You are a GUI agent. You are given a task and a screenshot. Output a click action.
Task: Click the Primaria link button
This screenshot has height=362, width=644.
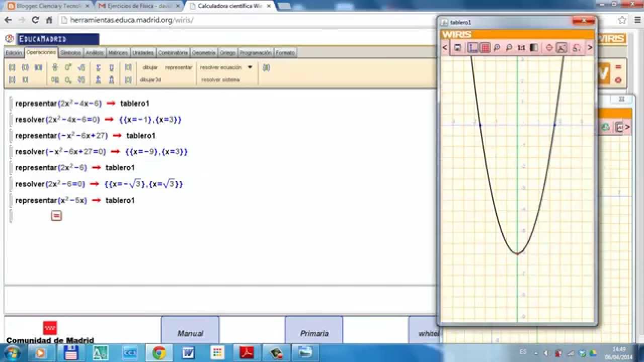click(x=314, y=330)
